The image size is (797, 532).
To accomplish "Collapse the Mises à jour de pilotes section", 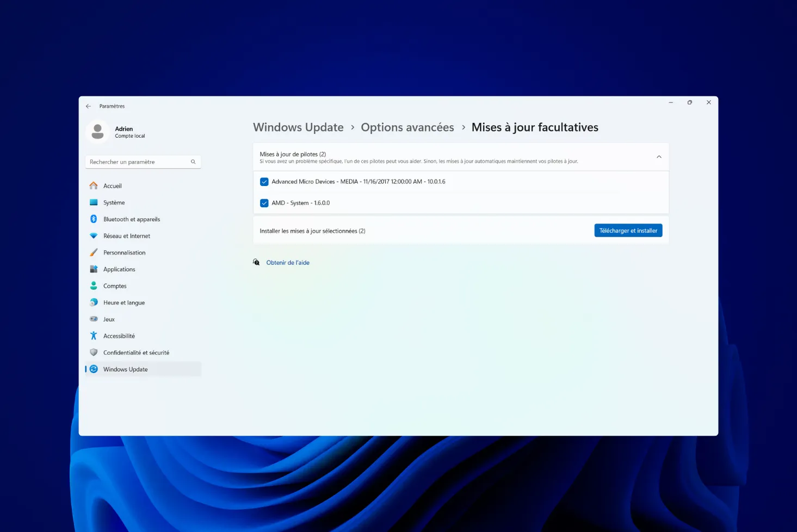I will (659, 157).
